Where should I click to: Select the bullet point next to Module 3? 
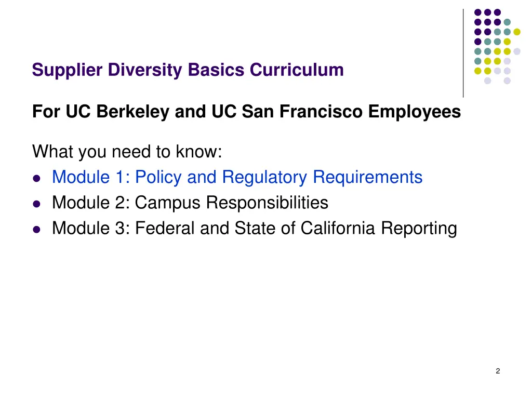tap(36, 229)
